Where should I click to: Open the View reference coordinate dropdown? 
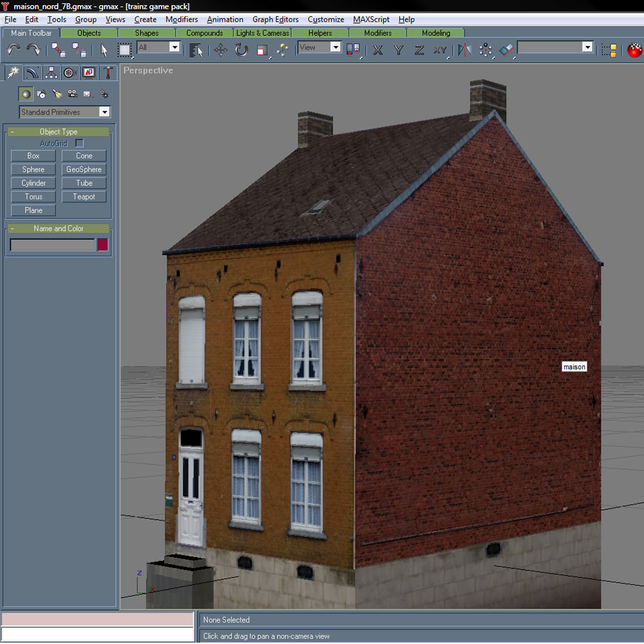tap(319, 47)
